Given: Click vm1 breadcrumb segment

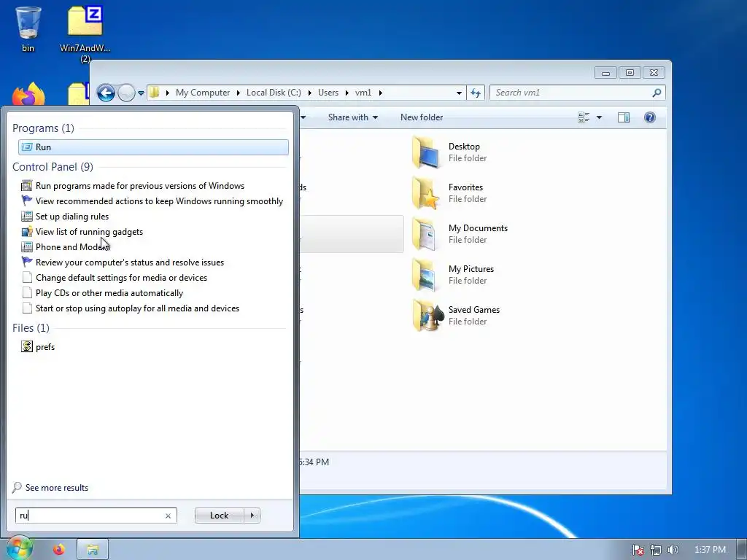Looking at the screenshot, I should pyautogui.click(x=363, y=93).
